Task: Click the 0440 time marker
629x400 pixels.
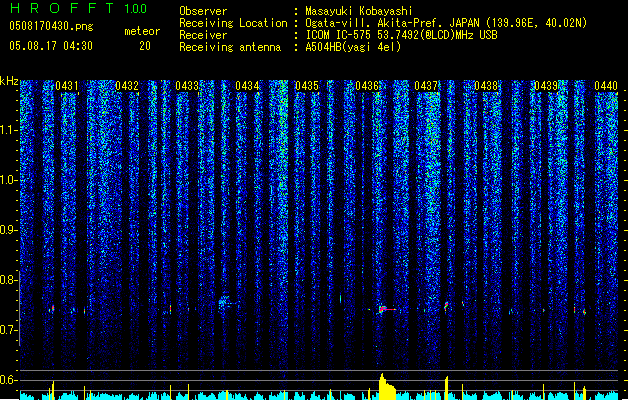Action: [x=606, y=86]
